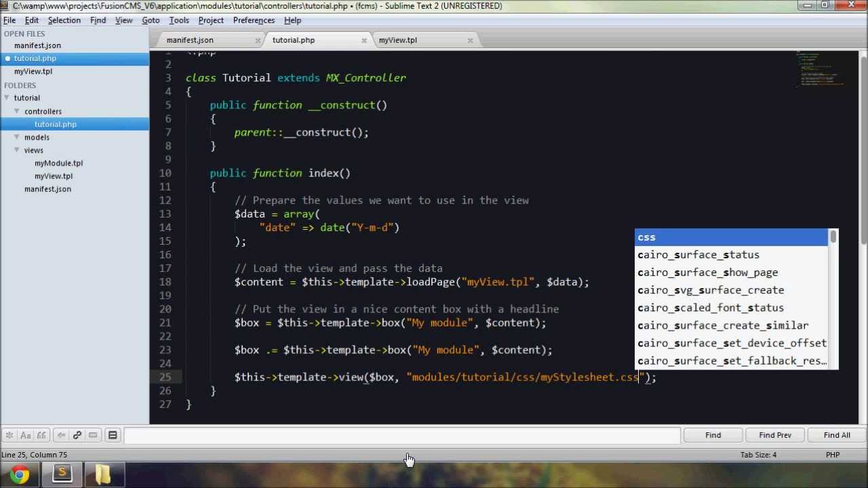The image size is (868, 488).
Task: Toggle highlight matches search option
Action: (113, 435)
